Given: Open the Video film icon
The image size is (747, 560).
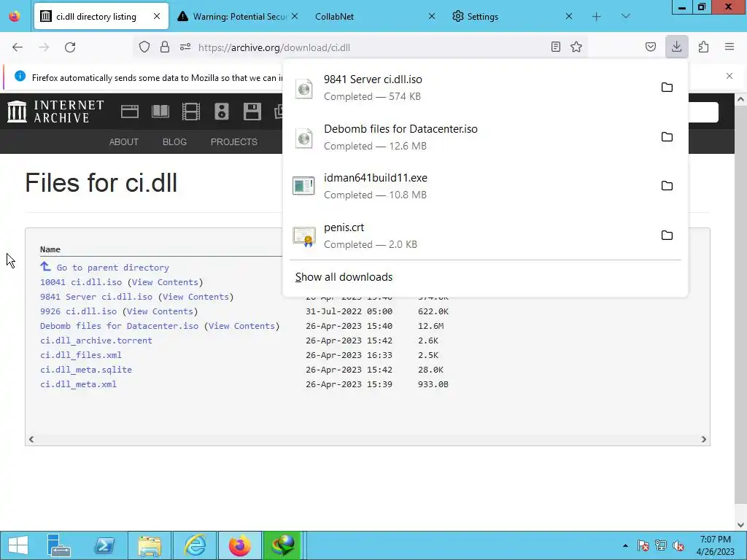Looking at the screenshot, I should [190, 112].
